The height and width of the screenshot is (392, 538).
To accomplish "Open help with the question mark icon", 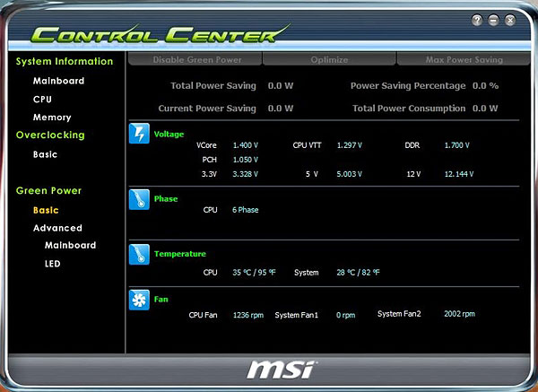I will click(477, 21).
